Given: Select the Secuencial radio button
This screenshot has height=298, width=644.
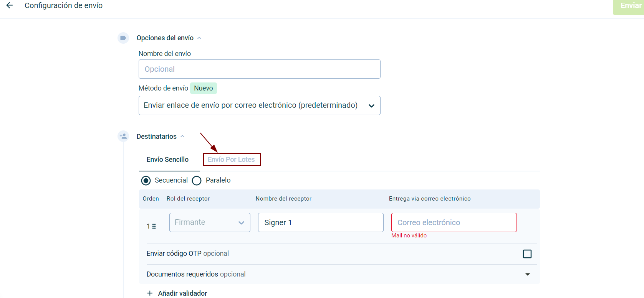Looking at the screenshot, I should click(x=146, y=181).
